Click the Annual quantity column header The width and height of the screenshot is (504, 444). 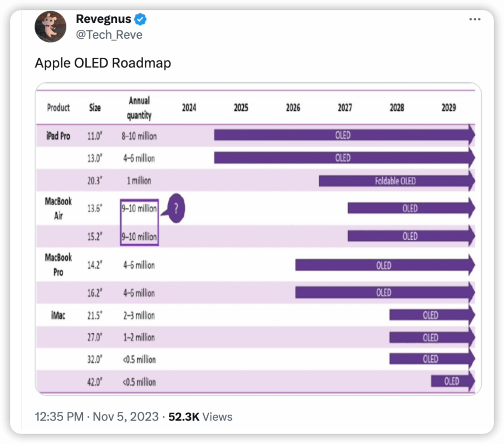tap(139, 108)
